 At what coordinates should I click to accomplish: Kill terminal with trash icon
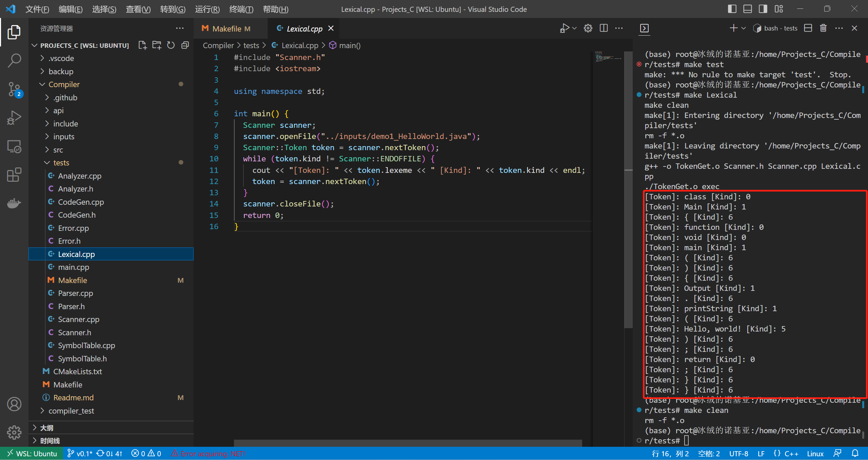(823, 28)
